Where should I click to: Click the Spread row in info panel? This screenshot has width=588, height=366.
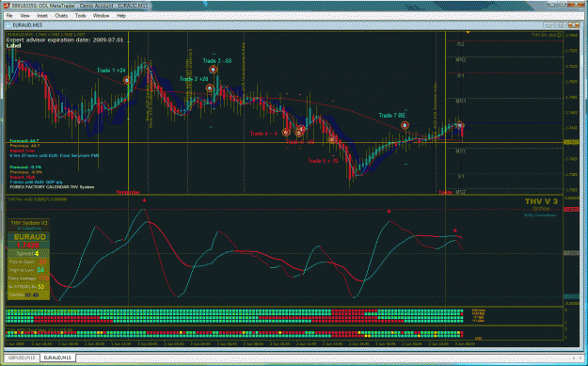(28, 253)
